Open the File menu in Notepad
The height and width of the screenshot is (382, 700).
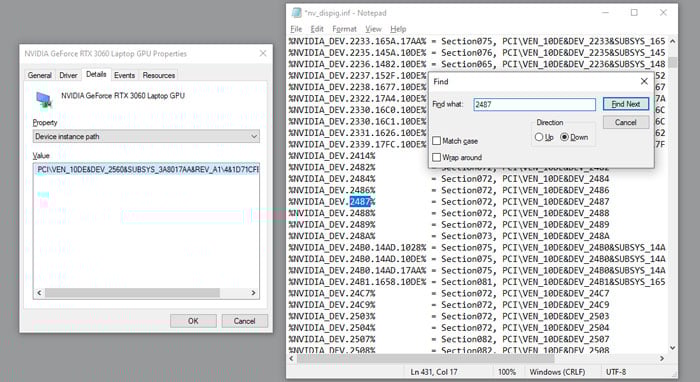tap(296, 29)
